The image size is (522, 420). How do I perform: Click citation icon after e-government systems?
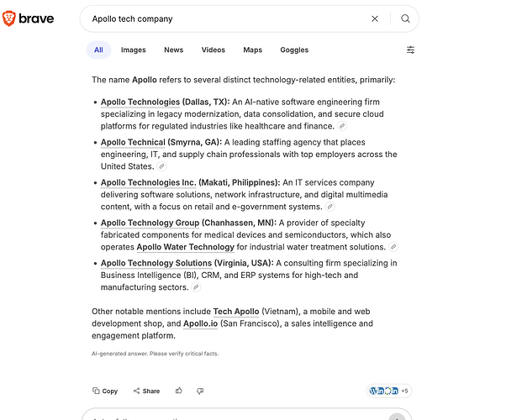click(x=330, y=207)
